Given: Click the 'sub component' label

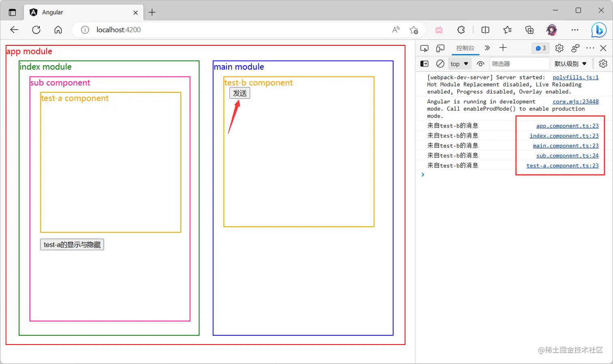Looking at the screenshot, I should pyautogui.click(x=60, y=83).
